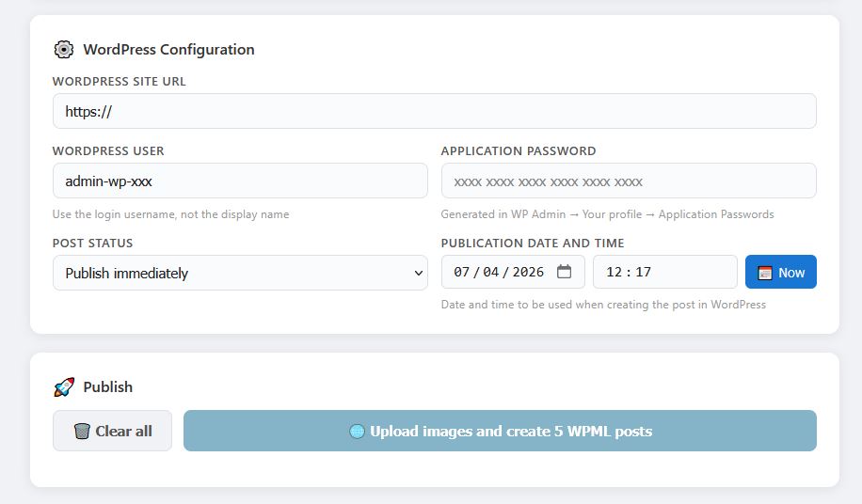Screen dimensions: 862x504
Task: Click the globe icon on the upload button
Action: 357,432
